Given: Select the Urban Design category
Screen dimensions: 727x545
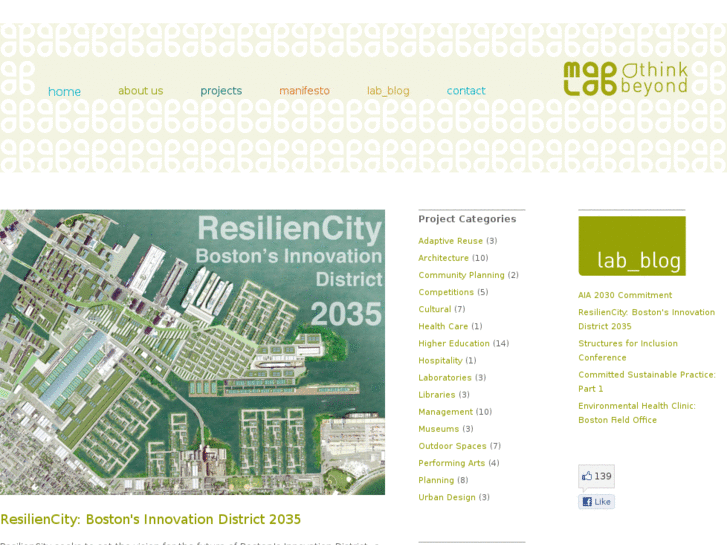Looking at the screenshot, I should [447, 497].
